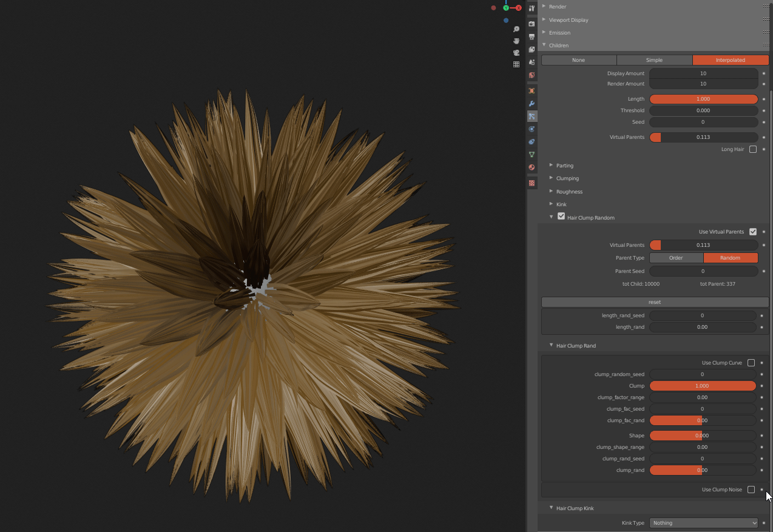Enable Use Clump Curve checkbox
773x532 pixels.
[751, 363]
